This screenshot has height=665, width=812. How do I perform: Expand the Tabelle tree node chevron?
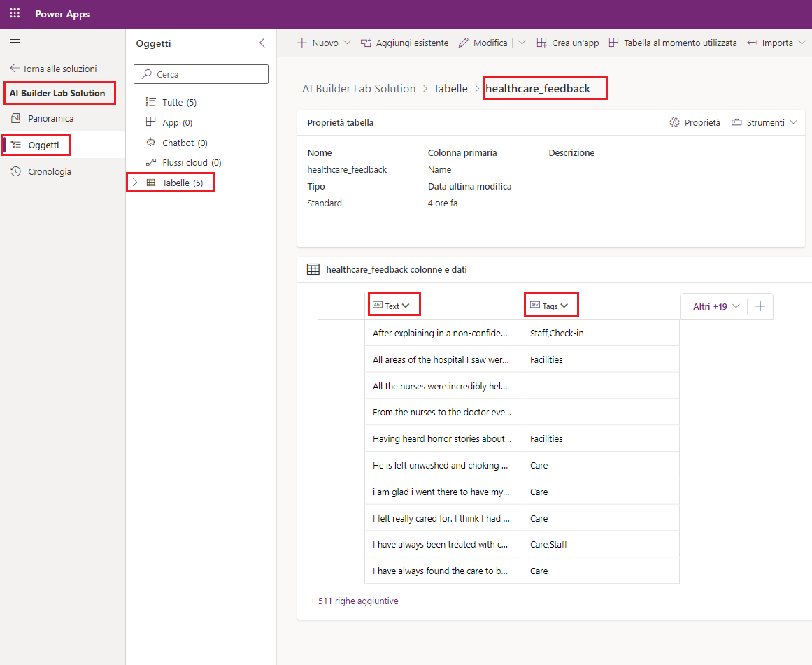[135, 183]
